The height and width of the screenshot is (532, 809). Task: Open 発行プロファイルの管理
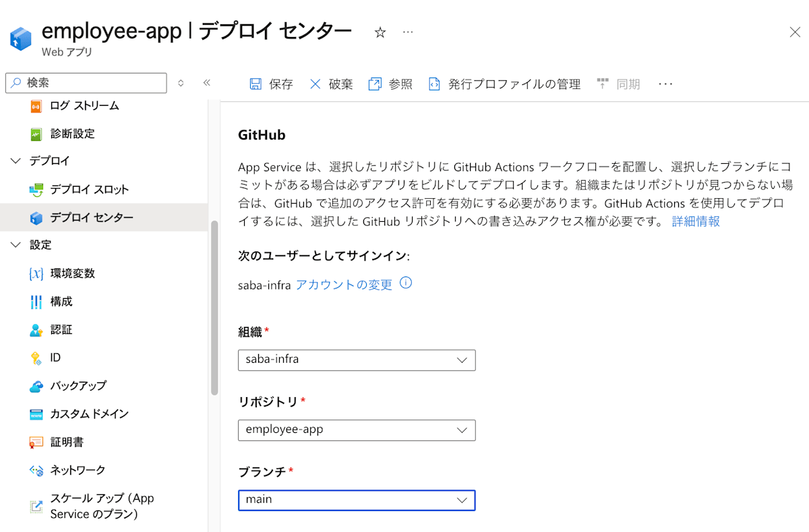514,84
